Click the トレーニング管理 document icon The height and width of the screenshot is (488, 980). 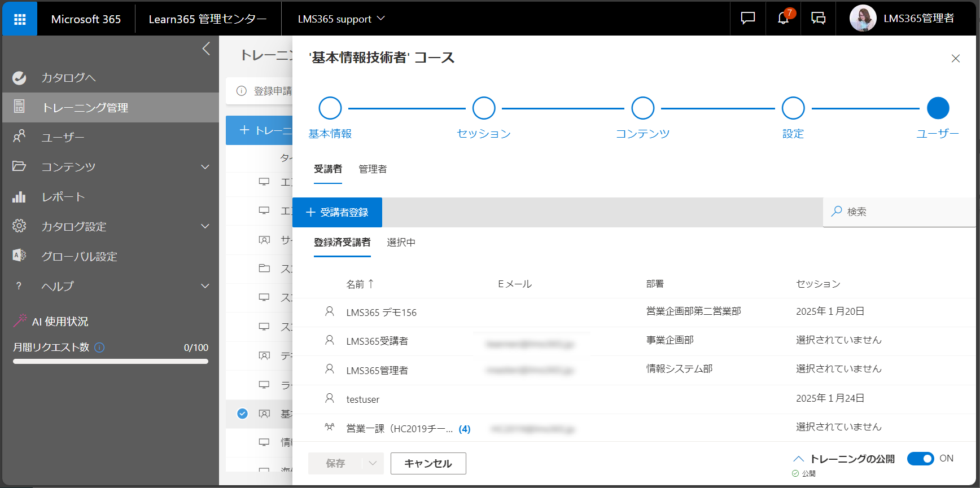(19, 106)
